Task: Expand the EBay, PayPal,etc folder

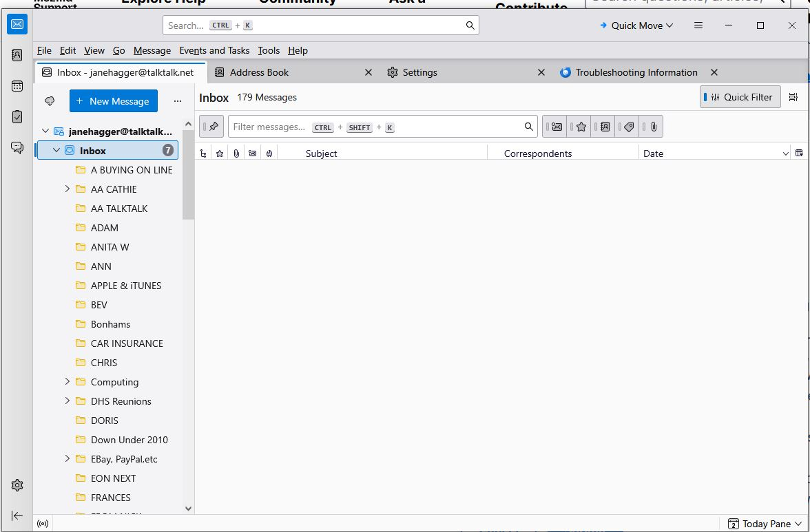Action: 67,458
